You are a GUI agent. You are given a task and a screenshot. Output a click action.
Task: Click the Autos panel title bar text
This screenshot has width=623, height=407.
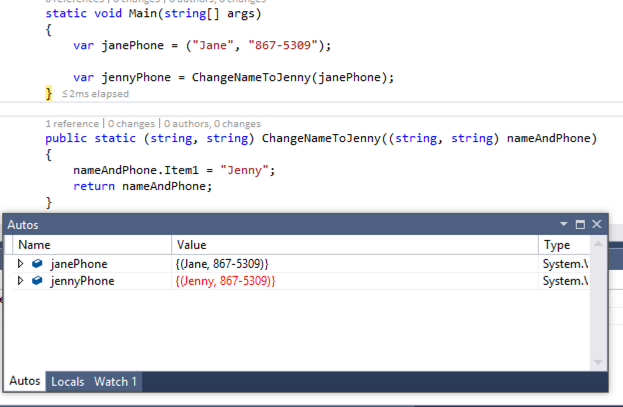[x=23, y=225]
